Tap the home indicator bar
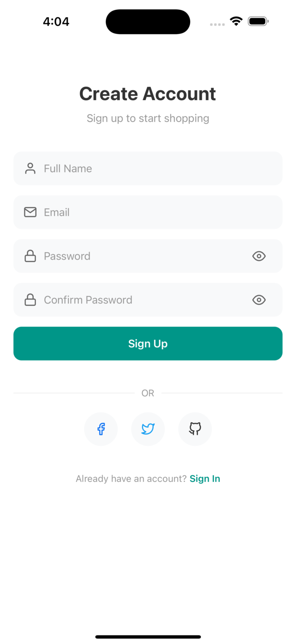 tap(148, 636)
